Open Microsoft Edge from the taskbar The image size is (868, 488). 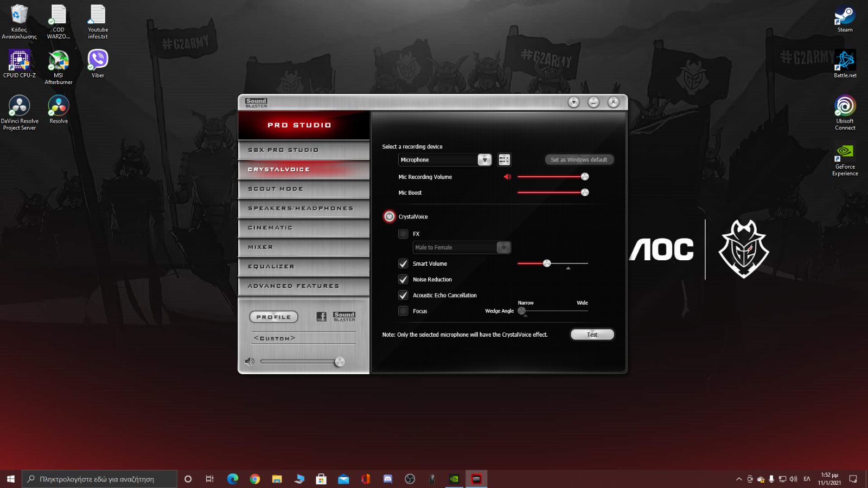(233, 479)
